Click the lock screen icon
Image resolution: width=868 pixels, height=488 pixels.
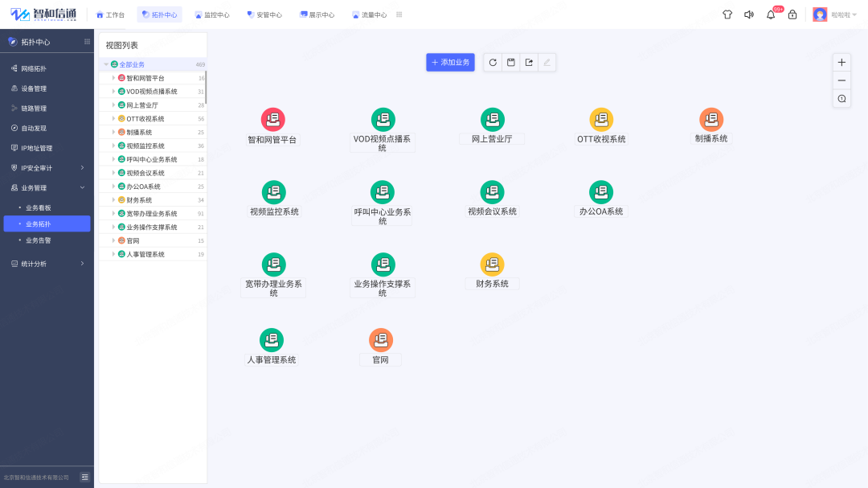point(792,15)
